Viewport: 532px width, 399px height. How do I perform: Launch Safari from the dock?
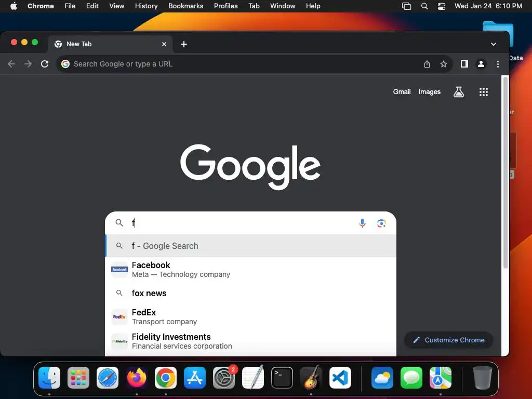(x=108, y=378)
